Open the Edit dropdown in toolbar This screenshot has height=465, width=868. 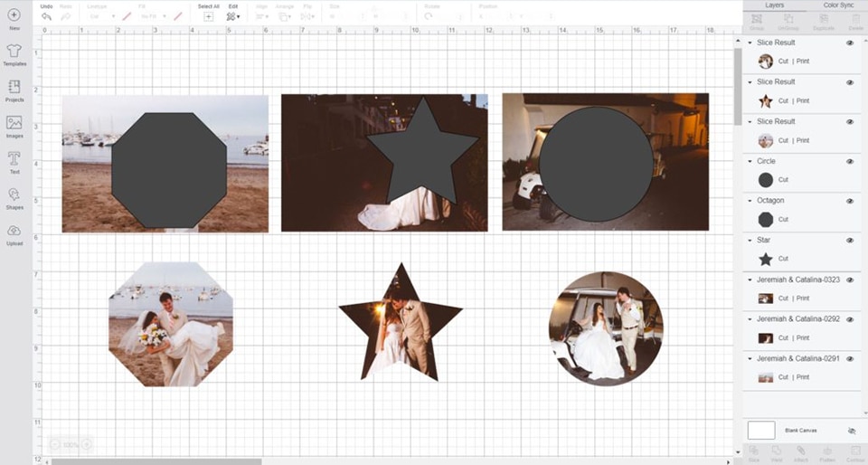pos(233,16)
